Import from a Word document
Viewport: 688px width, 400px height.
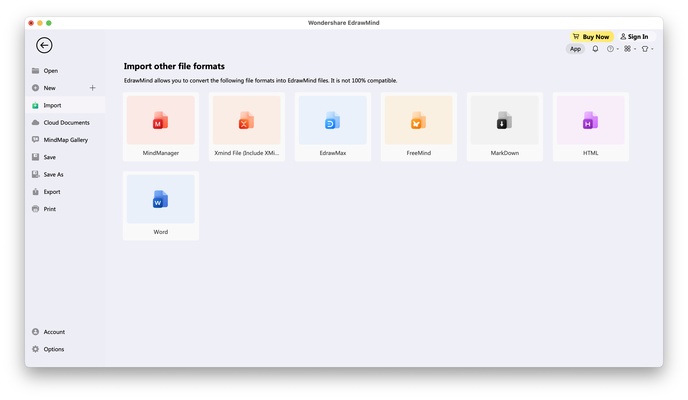pos(161,206)
